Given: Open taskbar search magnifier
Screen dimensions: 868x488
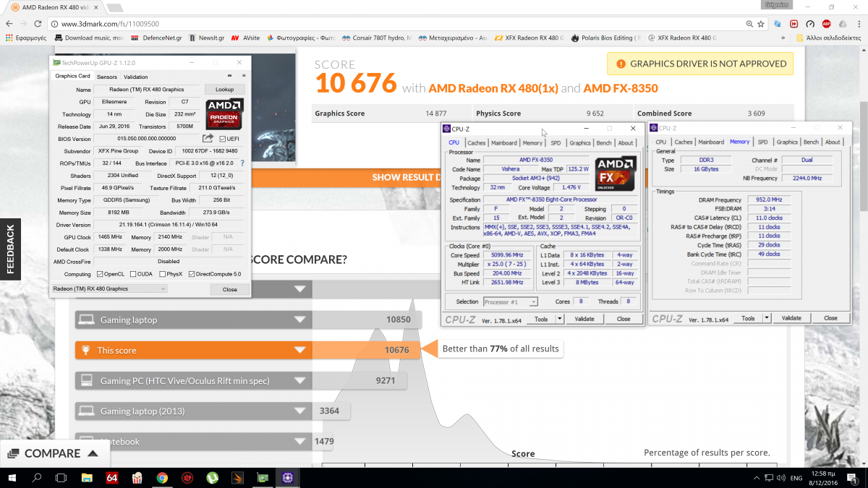Looking at the screenshot, I should click(x=37, y=478).
